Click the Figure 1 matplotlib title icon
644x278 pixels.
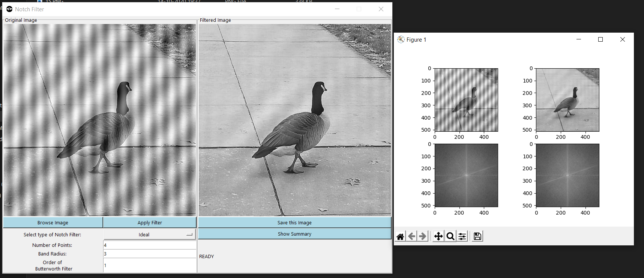pyautogui.click(x=401, y=39)
